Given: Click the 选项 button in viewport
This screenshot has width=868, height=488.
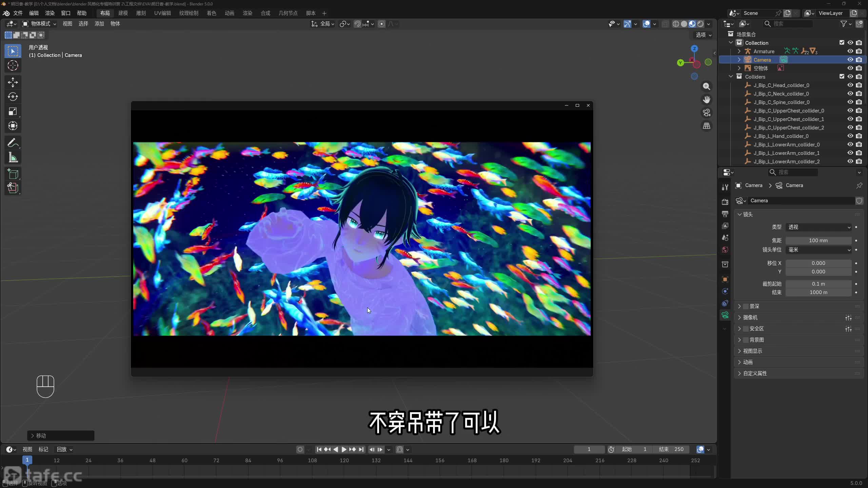Looking at the screenshot, I should click(703, 35).
